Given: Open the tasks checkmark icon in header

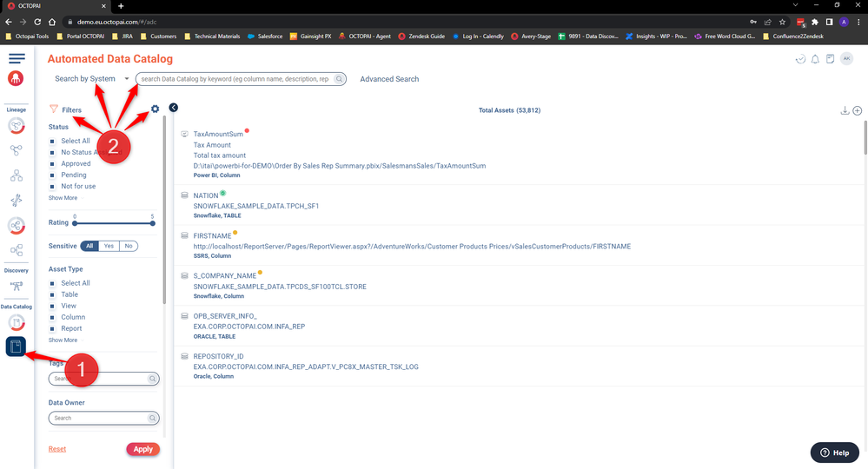Looking at the screenshot, I should [x=800, y=59].
